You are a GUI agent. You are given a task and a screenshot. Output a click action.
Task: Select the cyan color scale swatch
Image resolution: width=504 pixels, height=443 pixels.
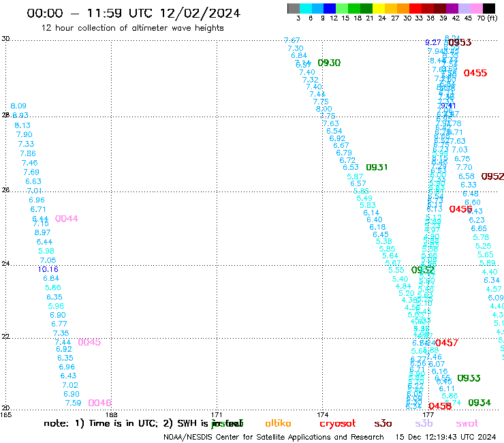pyautogui.click(x=305, y=8)
